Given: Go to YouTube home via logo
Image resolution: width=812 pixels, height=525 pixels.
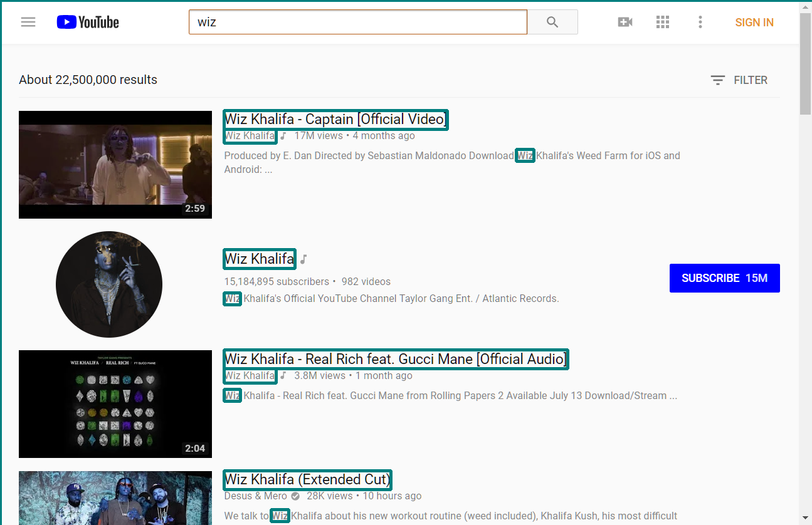Looking at the screenshot, I should [x=88, y=22].
